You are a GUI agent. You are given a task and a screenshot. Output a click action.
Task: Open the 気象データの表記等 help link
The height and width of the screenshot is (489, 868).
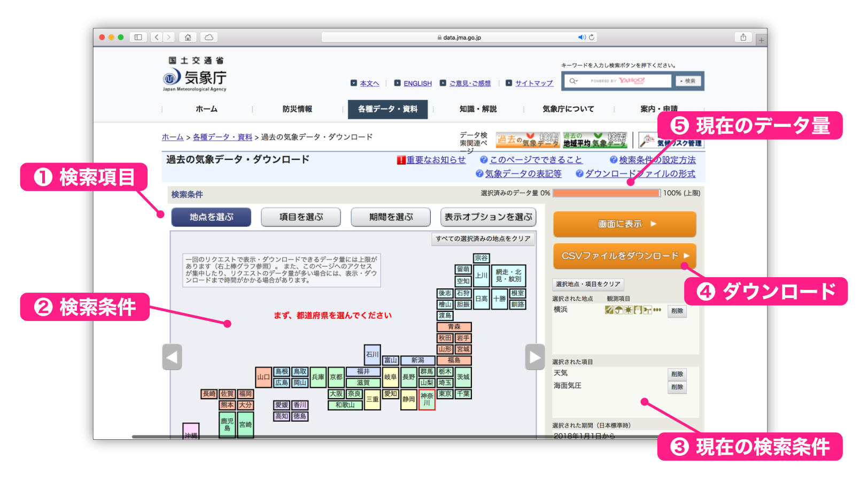523,174
